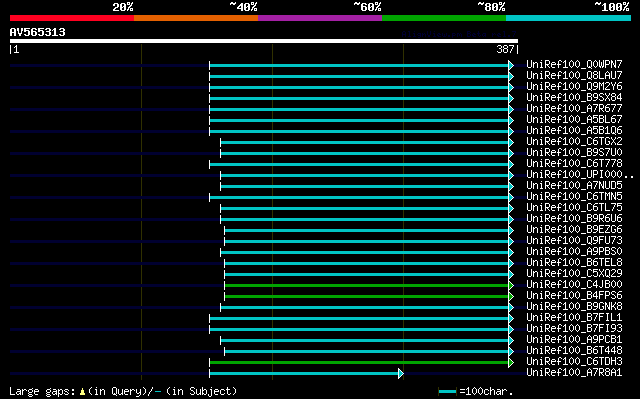The image size is (640, 399).
Task: Click the green arrowhead on the UniRef100_B4FPS6 row
Action: (x=511, y=296)
